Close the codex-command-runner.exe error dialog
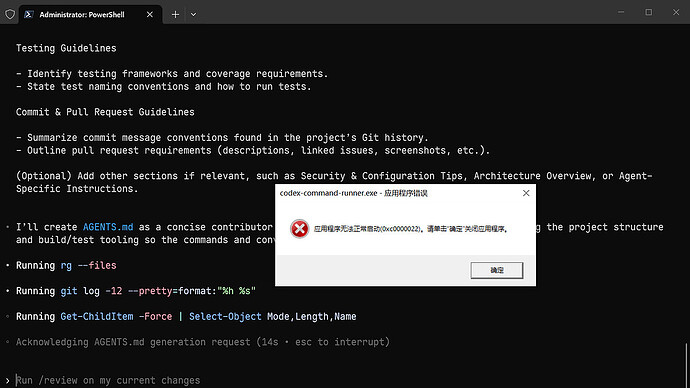 526,193
